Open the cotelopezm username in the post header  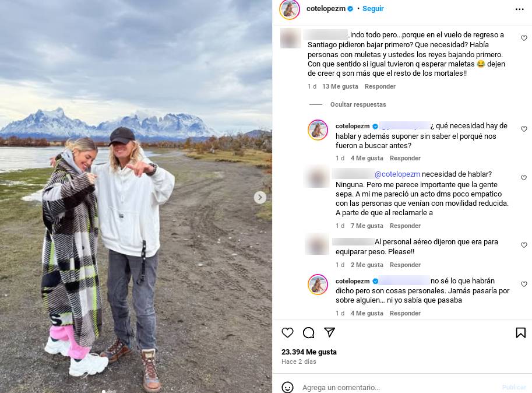[326, 9]
